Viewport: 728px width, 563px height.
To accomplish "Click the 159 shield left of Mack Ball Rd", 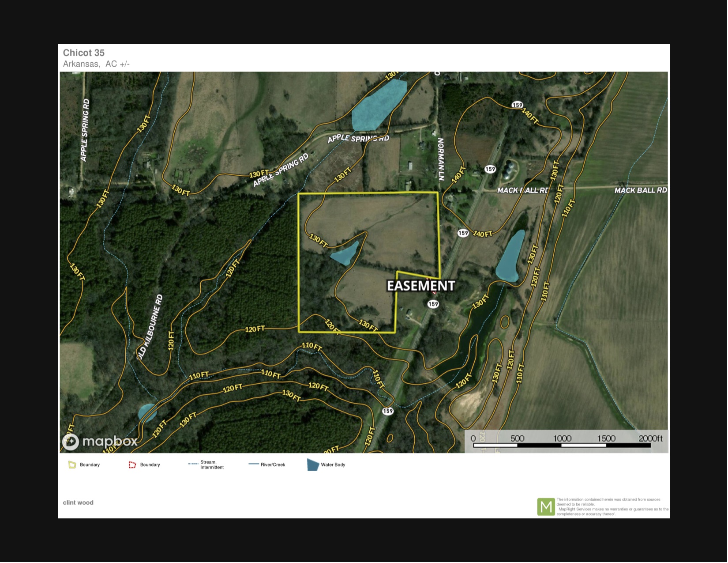I will [x=490, y=169].
